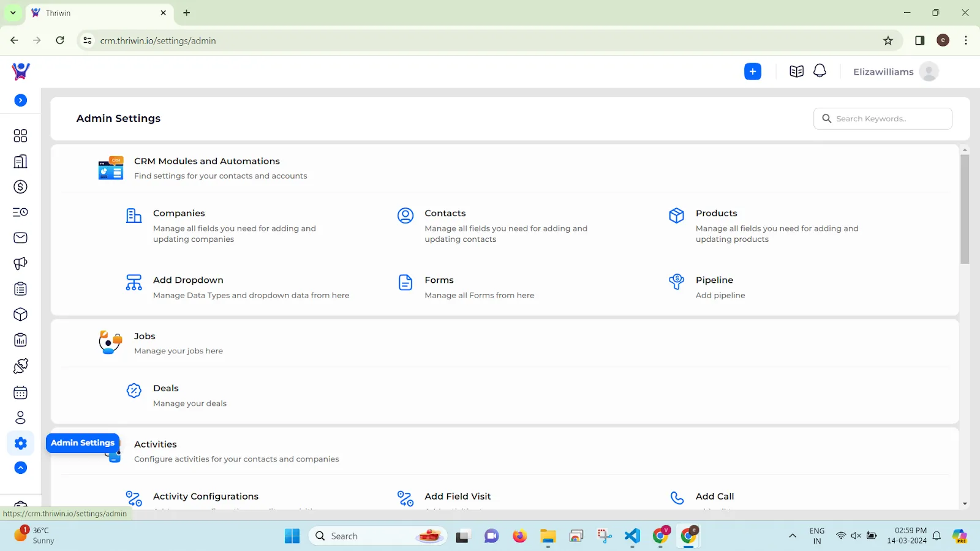Open the megaphone campaigns icon in the sidebar
980x551 pixels.
(20, 263)
